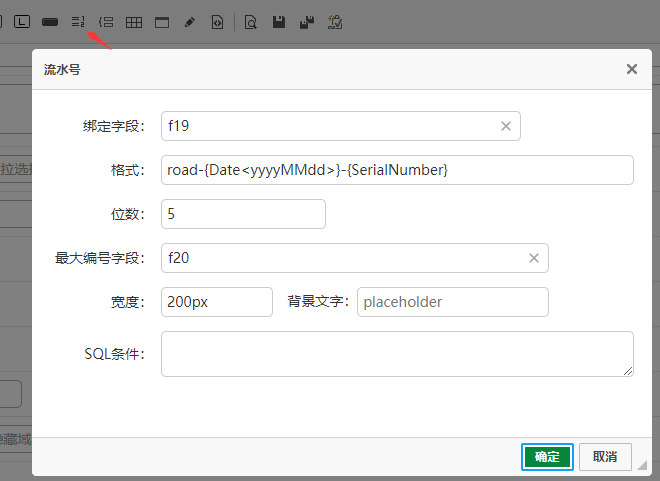Grab the SQL条件 textarea resize handle

pyautogui.click(x=628, y=371)
